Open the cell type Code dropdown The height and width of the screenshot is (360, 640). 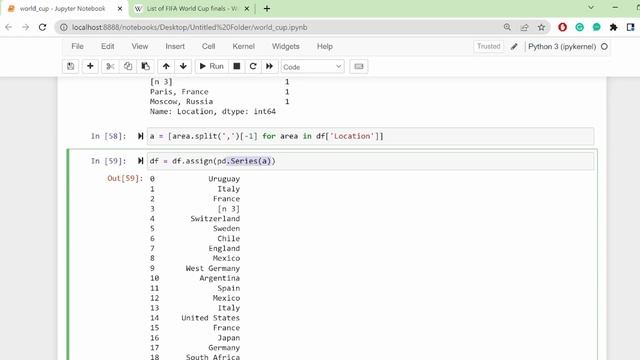[x=313, y=67]
